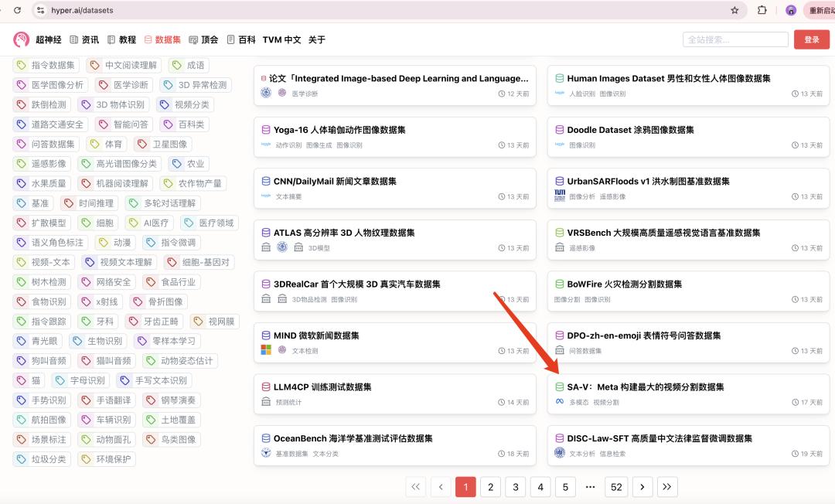Filter by 卫星图像 tag
835x504 pixels.
[163, 144]
